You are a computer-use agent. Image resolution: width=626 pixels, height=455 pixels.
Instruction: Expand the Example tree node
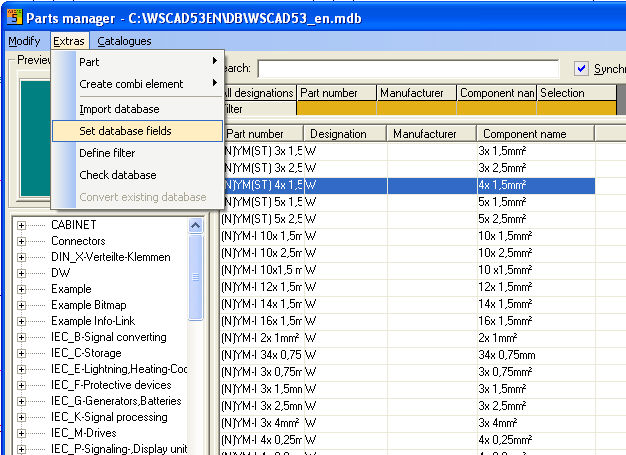(x=22, y=289)
